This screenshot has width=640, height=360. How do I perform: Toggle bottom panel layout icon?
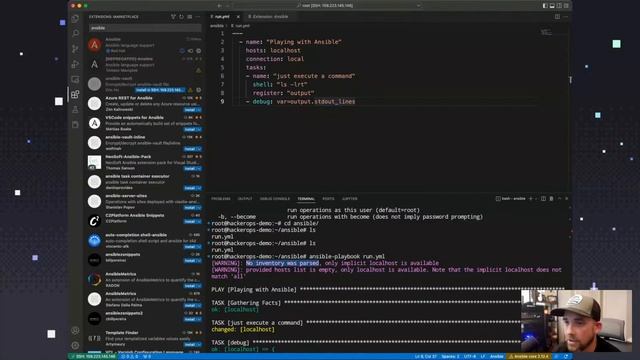pyautogui.click(x=552, y=6)
